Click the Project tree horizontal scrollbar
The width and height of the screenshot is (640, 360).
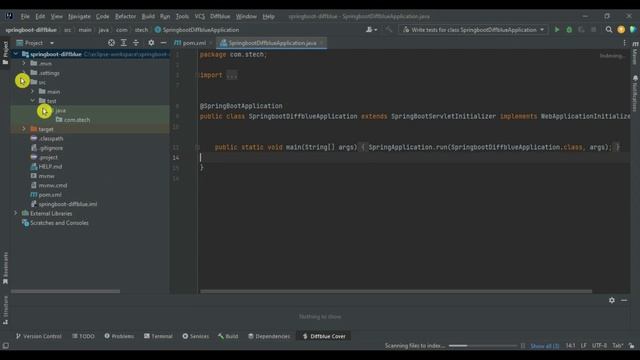click(65, 291)
